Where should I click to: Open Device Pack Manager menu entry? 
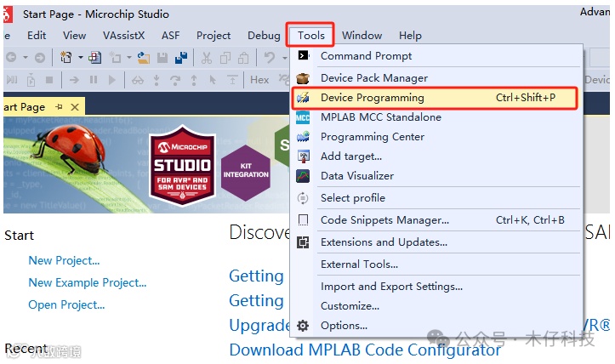[x=436, y=78]
